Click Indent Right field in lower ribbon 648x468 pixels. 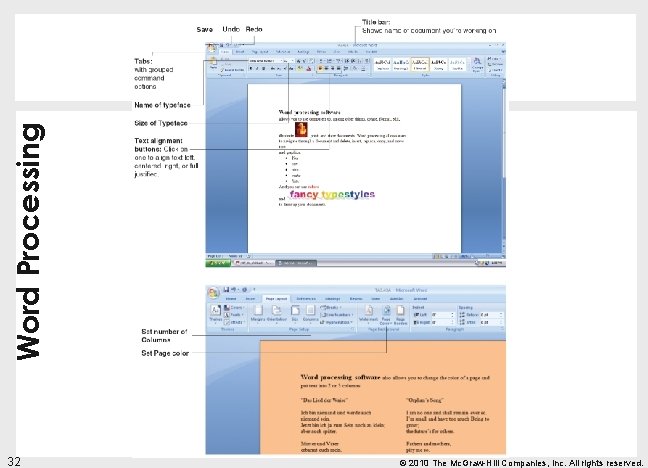pyautogui.click(x=443, y=322)
